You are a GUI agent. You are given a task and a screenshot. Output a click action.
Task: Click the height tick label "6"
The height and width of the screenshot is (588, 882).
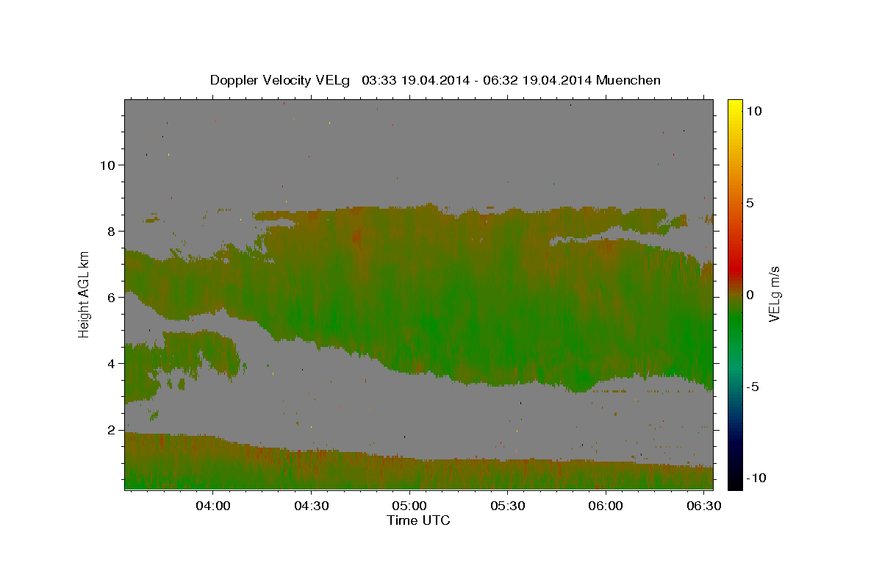coord(112,297)
